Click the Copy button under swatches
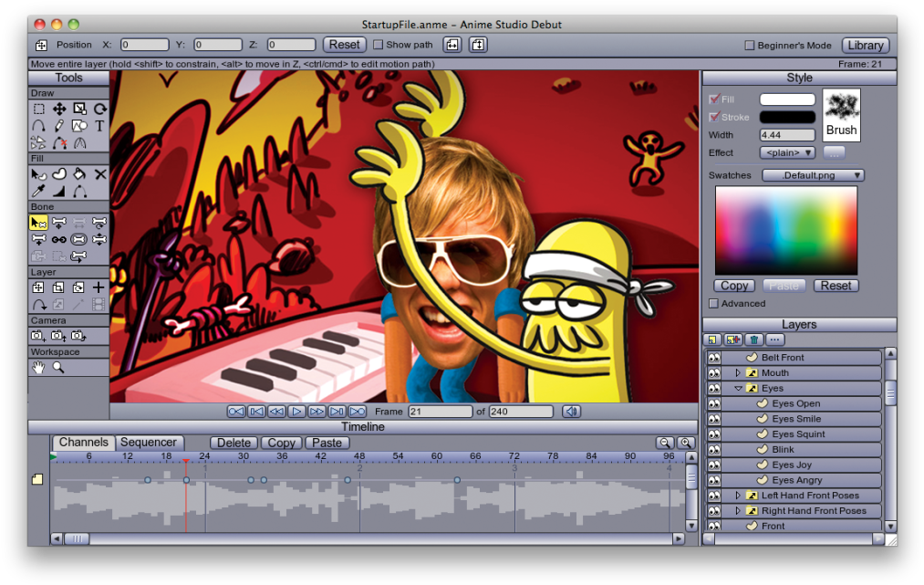 (x=734, y=286)
